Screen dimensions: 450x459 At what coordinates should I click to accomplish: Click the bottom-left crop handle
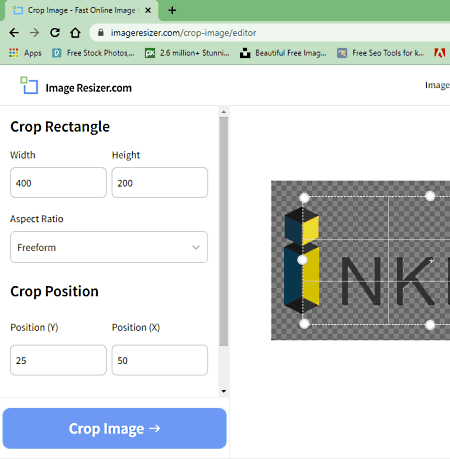pos(304,324)
